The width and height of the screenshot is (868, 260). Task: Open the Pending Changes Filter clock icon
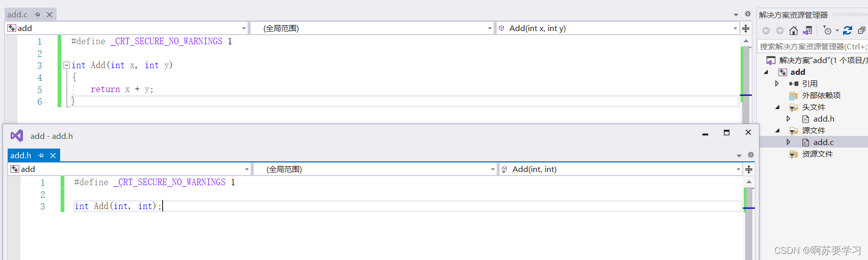tap(828, 31)
